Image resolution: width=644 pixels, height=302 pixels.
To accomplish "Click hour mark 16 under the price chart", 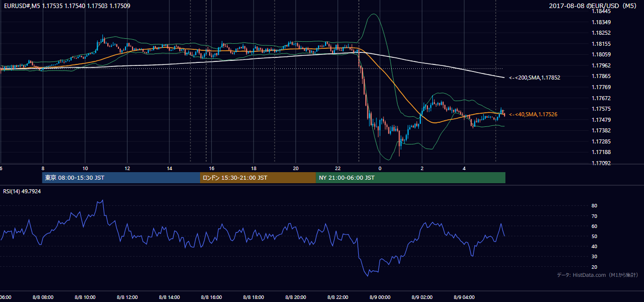I will tap(212, 169).
